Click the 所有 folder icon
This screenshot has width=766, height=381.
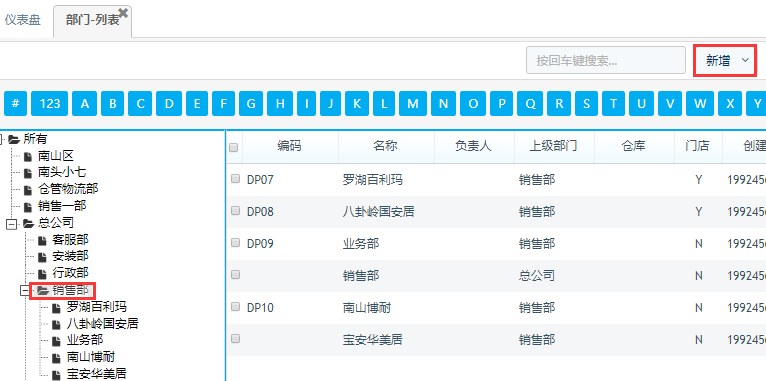click(x=14, y=140)
